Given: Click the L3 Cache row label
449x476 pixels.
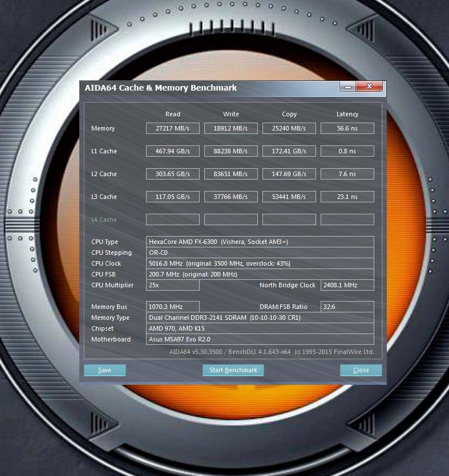Looking at the screenshot, I should pos(104,197).
